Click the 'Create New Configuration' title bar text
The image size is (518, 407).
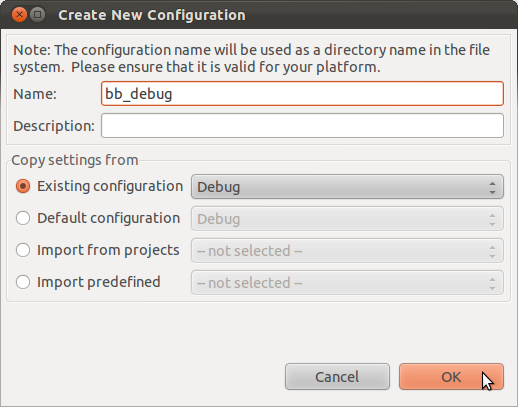pyautogui.click(x=152, y=15)
